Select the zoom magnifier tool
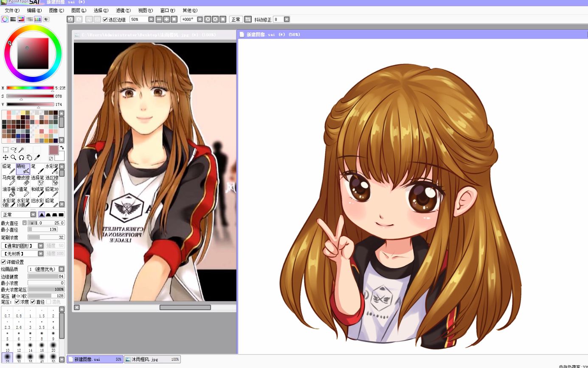The width and height of the screenshot is (588, 368). (14, 158)
